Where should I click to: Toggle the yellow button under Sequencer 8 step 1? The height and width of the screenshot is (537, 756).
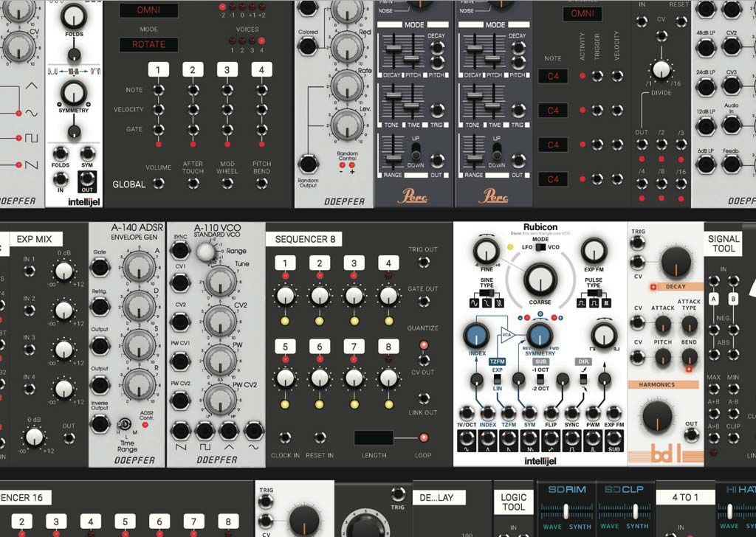pyautogui.click(x=285, y=321)
